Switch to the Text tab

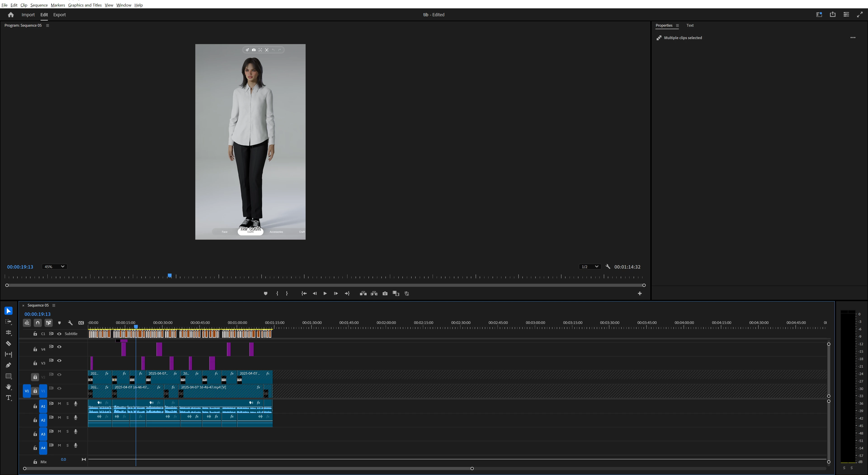690,25
